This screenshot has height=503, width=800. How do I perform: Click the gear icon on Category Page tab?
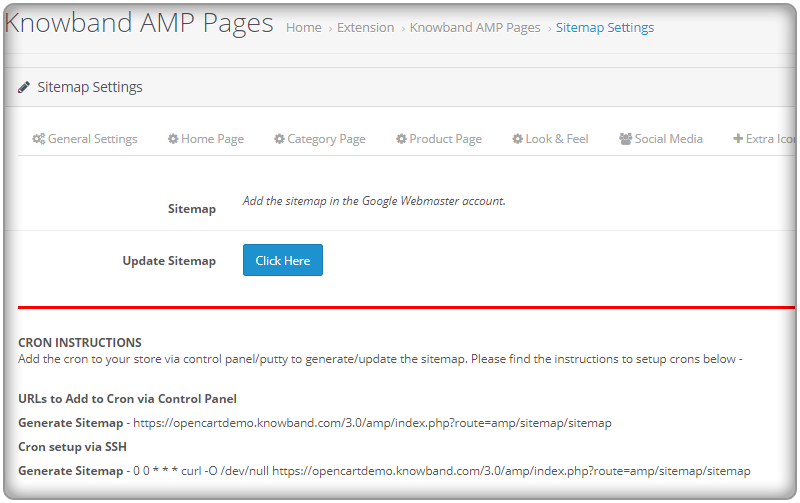279,139
